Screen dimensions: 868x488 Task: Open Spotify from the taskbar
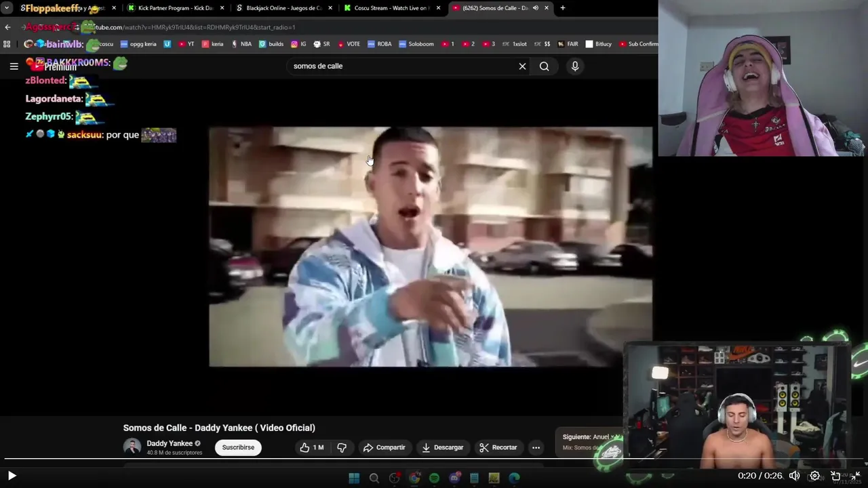click(434, 478)
